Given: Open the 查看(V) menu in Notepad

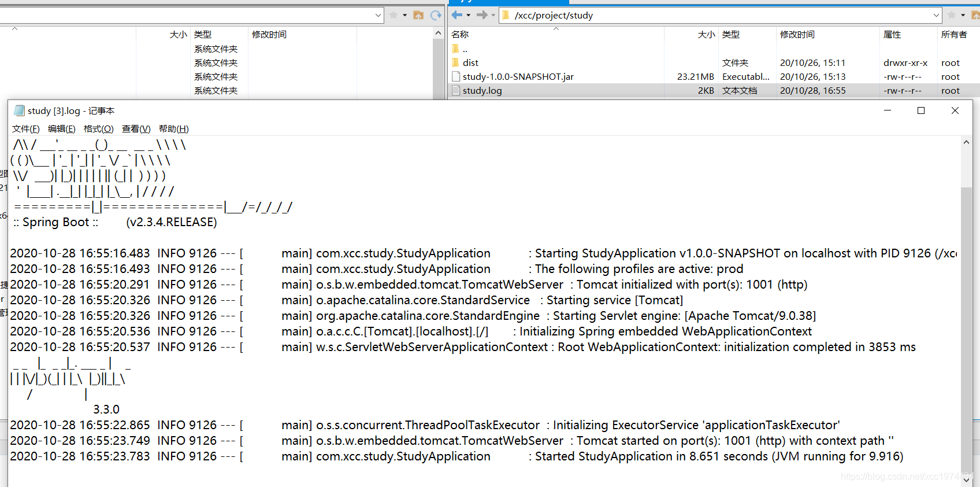Looking at the screenshot, I should coord(136,128).
